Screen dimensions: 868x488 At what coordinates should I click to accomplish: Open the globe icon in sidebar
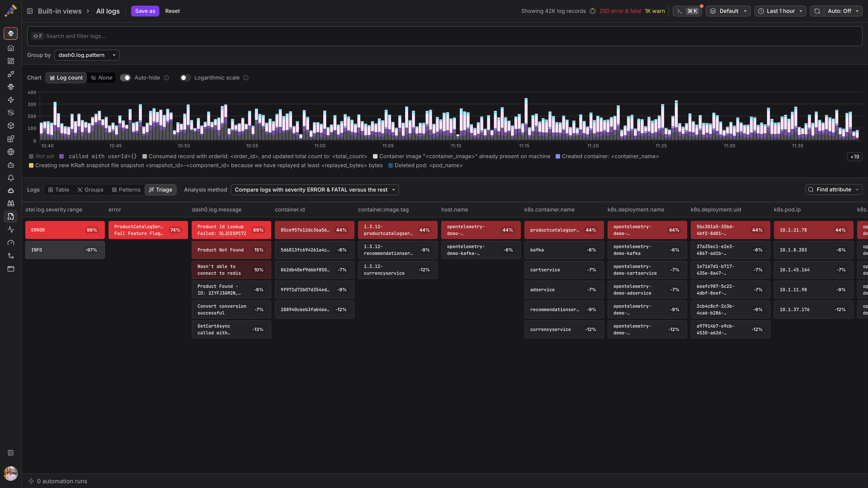pyautogui.click(x=11, y=152)
